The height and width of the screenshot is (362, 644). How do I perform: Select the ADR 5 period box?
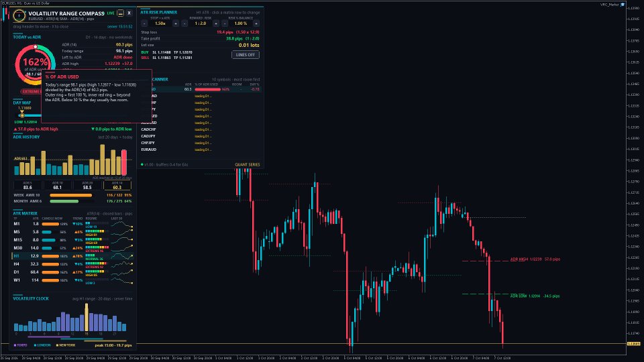click(28, 185)
